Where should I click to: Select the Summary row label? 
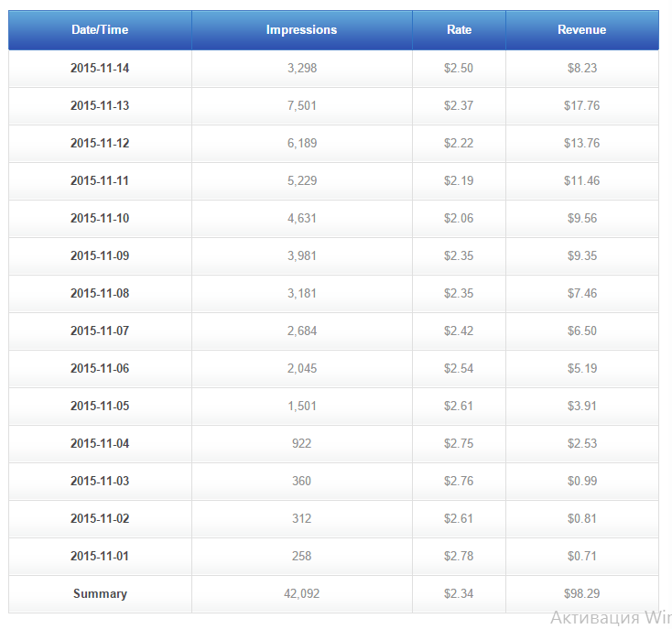pos(100,594)
